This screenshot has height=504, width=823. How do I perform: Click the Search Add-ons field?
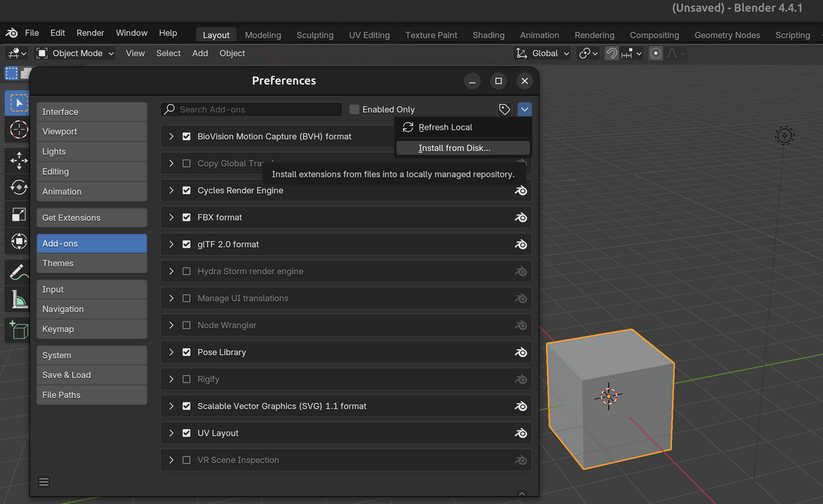tap(252, 109)
